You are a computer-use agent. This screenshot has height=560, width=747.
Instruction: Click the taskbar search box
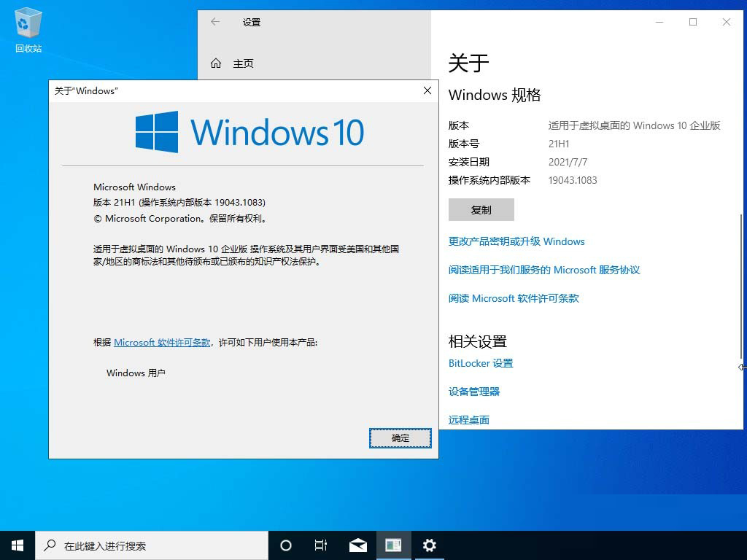152,545
